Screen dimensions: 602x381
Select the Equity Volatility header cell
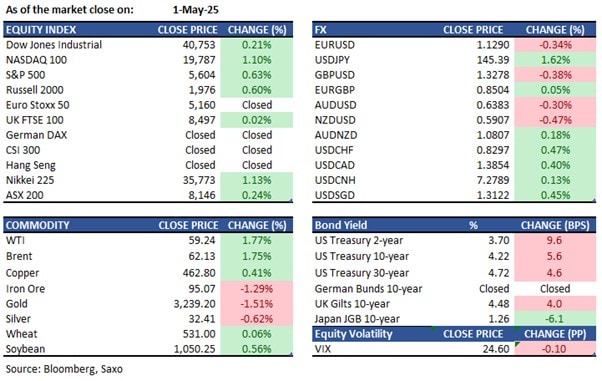point(354,334)
